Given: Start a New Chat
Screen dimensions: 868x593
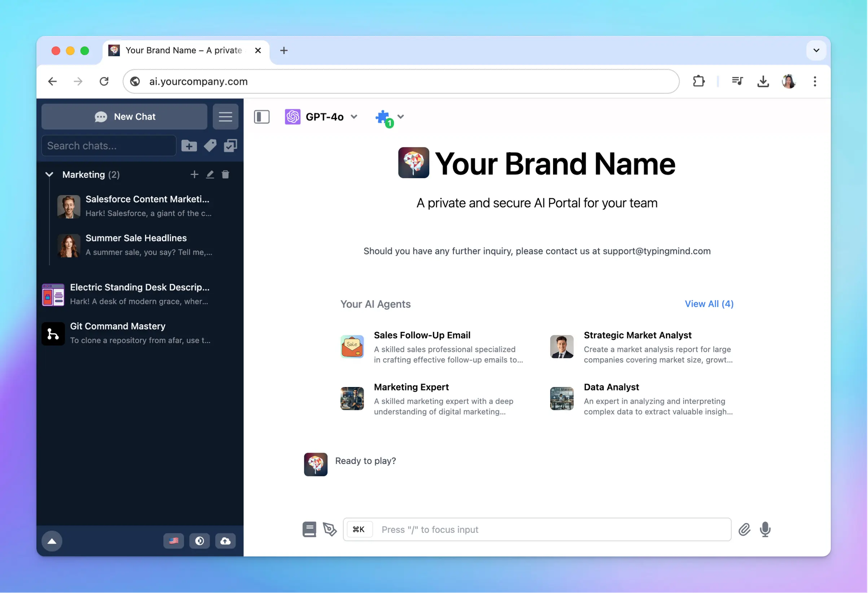Looking at the screenshot, I should 124,117.
